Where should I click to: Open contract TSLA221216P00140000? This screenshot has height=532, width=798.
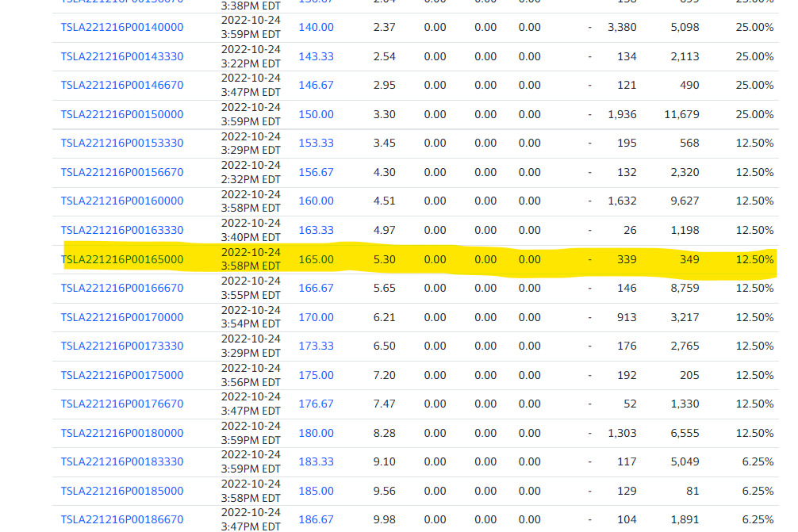(x=122, y=28)
